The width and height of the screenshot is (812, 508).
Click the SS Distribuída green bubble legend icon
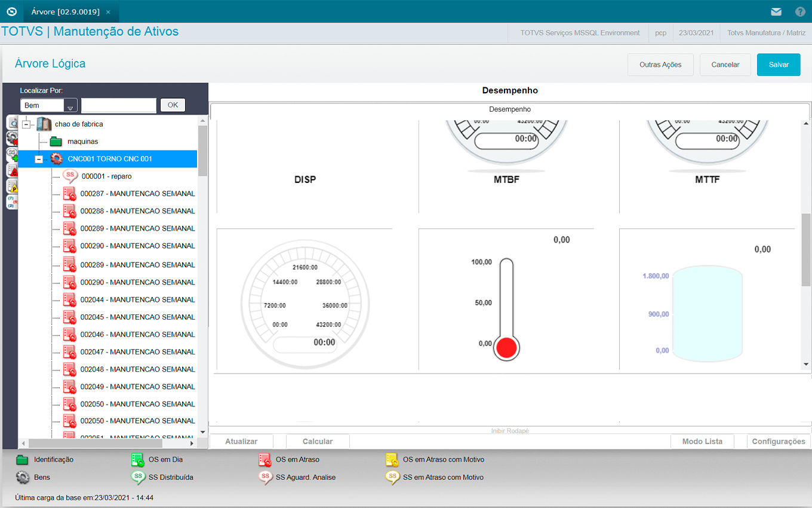138,478
